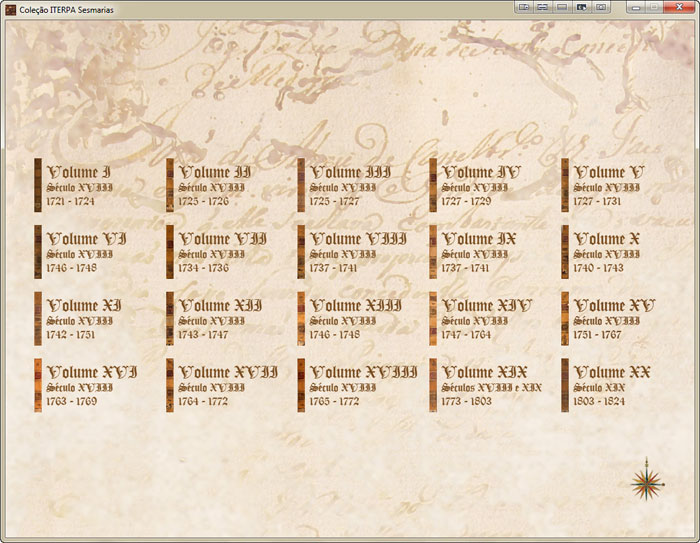The image size is (700, 543).
Task: Click the leftmost toolbar button in the title bar
Action: tap(523, 7)
